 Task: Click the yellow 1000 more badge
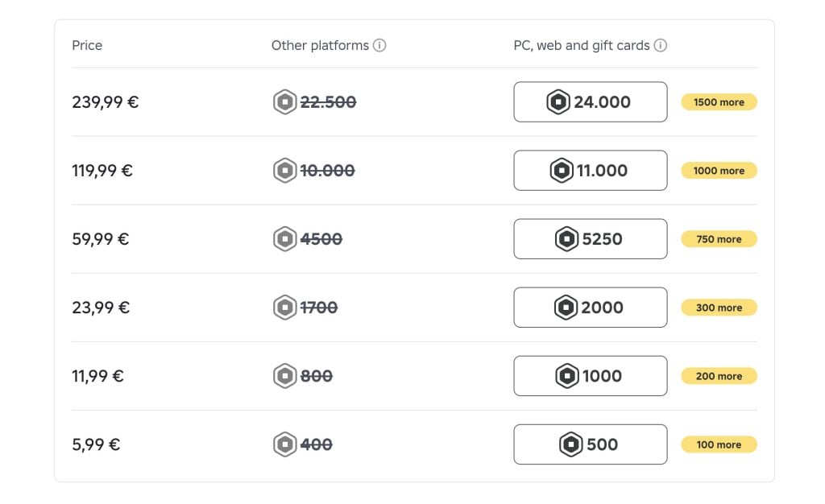pyautogui.click(x=719, y=171)
